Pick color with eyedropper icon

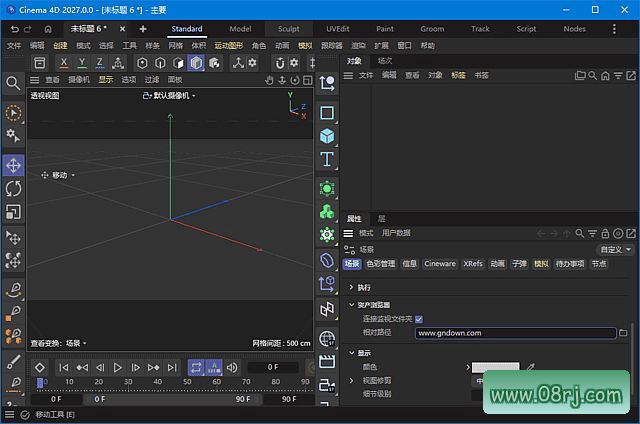click(x=531, y=367)
